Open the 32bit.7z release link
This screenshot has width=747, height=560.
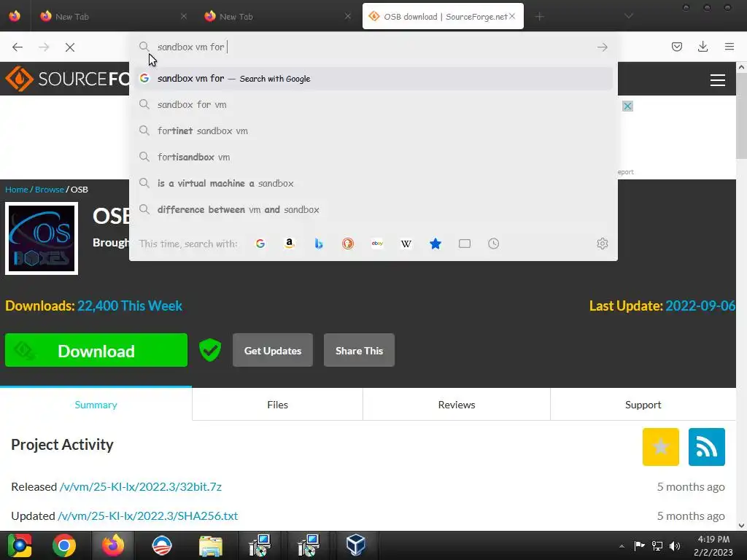pos(141,486)
